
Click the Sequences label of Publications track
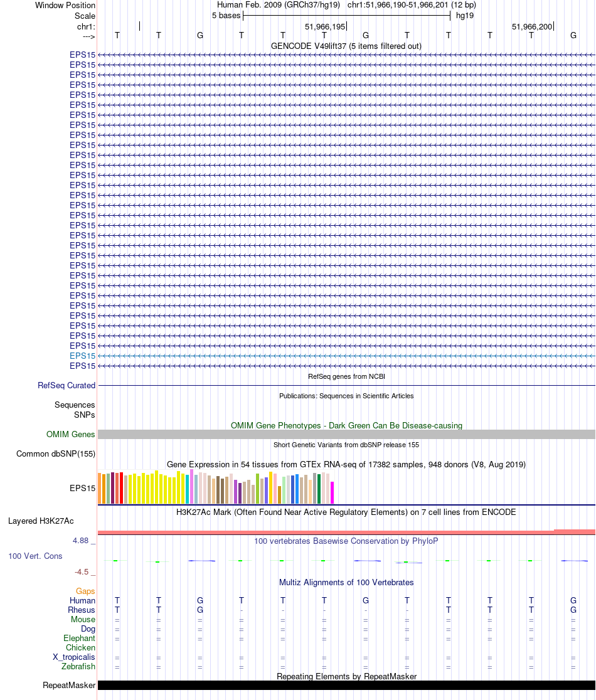click(x=75, y=405)
